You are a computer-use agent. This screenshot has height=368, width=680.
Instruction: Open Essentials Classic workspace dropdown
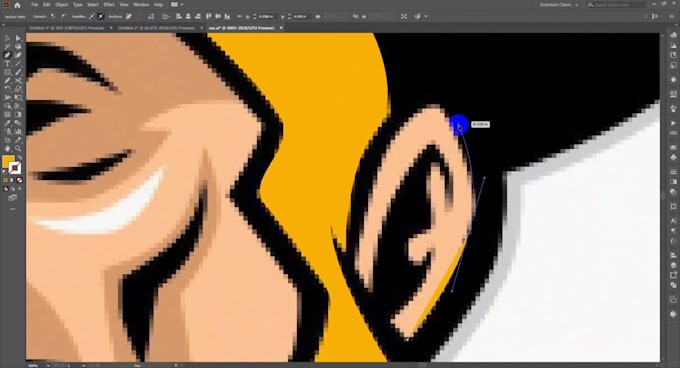pyautogui.click(x=559, y=5)
